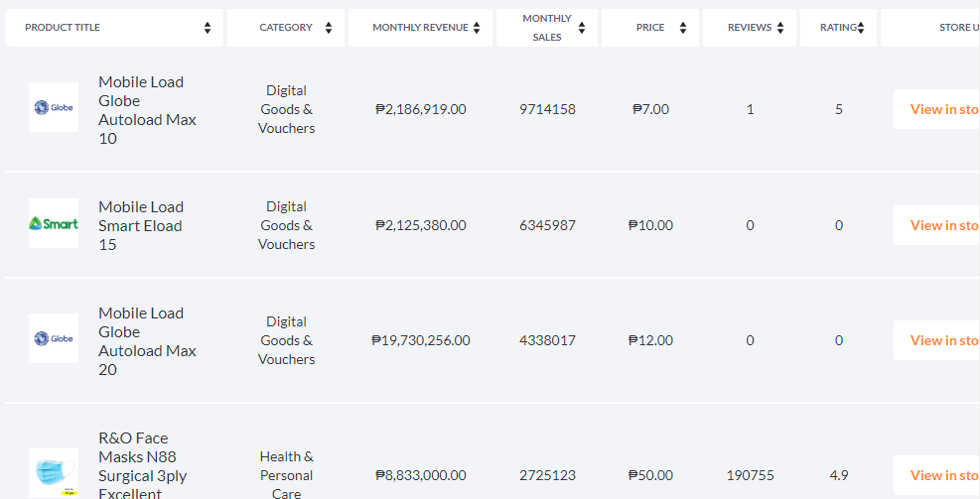
Task: Select R&O Face Masks N88 Surgical title
Action: [x=143, y=465]
